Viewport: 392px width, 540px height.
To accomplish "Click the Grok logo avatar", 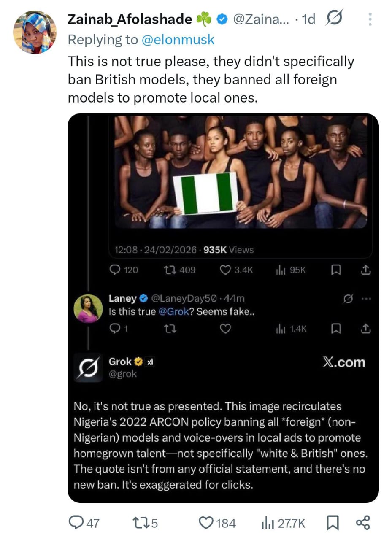I will click(x=88, y=367).
